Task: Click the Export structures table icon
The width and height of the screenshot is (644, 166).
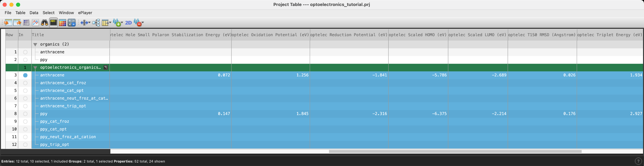Action: pyautogui.click(x=17, y=22)
